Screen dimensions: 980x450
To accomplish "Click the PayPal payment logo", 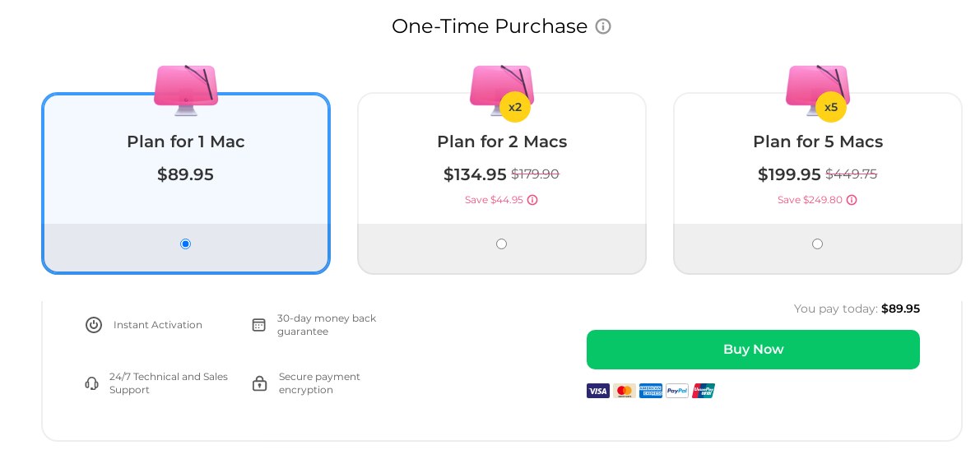I will (x=677, y=391).
